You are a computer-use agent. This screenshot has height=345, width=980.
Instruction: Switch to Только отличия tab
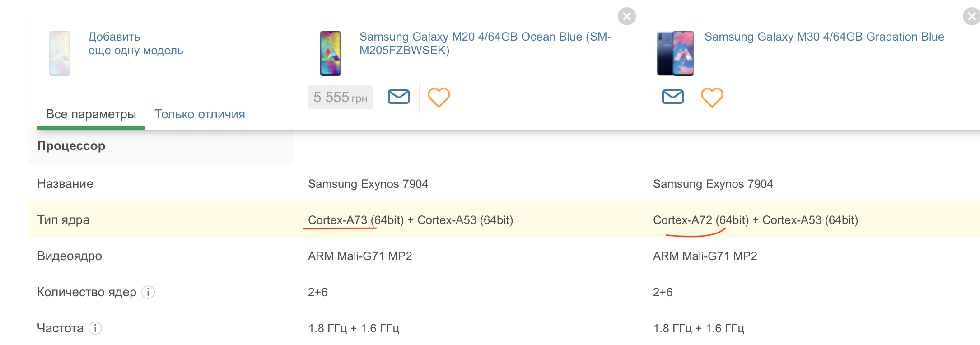click(x=200, y=114)
